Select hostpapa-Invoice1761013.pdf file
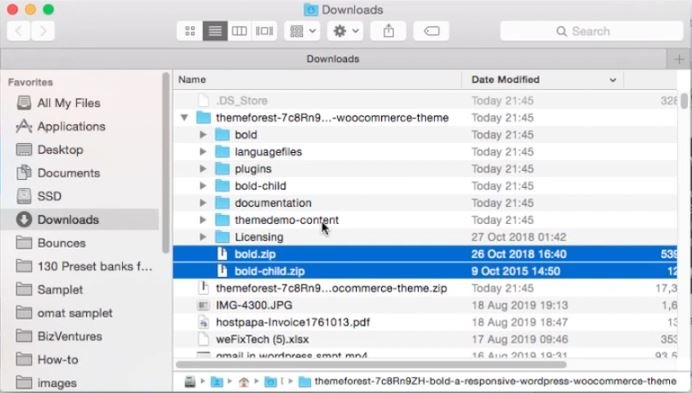 (425, 322)
